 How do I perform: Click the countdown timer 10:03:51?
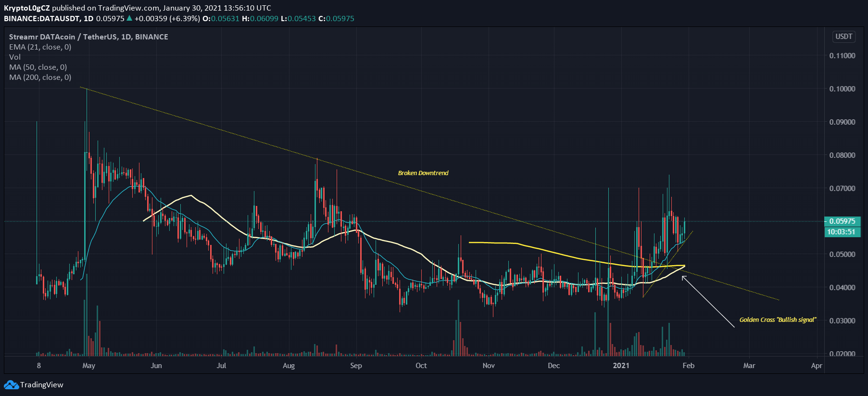tap(842, 232)
